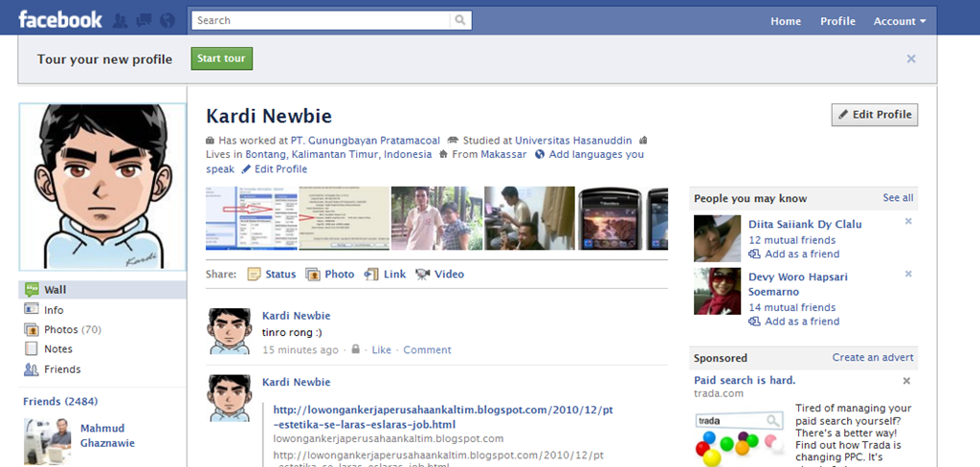Click the Start tour button
The height and width of the screenshot is (467, 980).
pos(222,58)
